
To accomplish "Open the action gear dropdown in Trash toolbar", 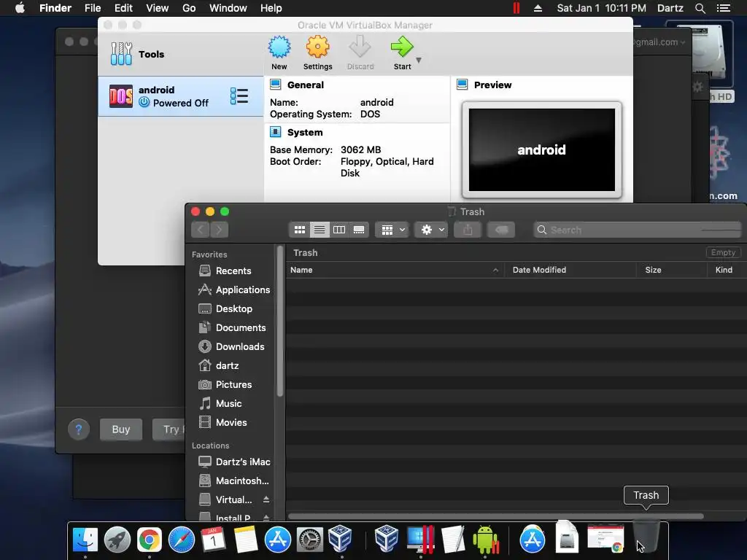I will [x=432, y=230].
